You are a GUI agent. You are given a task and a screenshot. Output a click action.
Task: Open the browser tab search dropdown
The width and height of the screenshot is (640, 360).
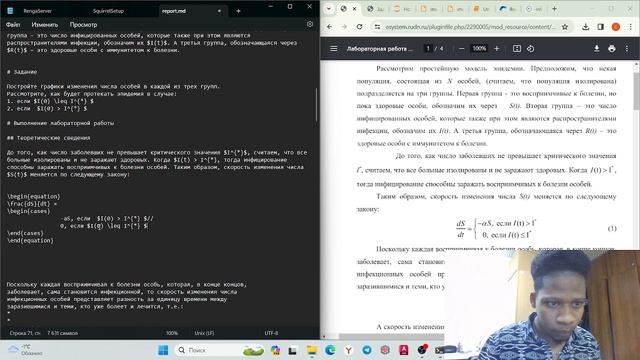tap(329, 9)
